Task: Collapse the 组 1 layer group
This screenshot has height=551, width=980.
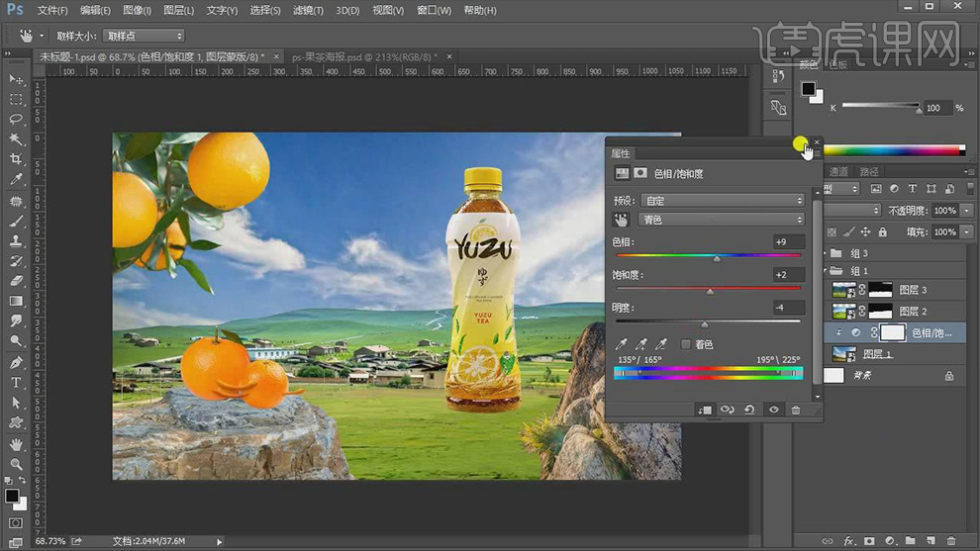Action: coord(826,271)
